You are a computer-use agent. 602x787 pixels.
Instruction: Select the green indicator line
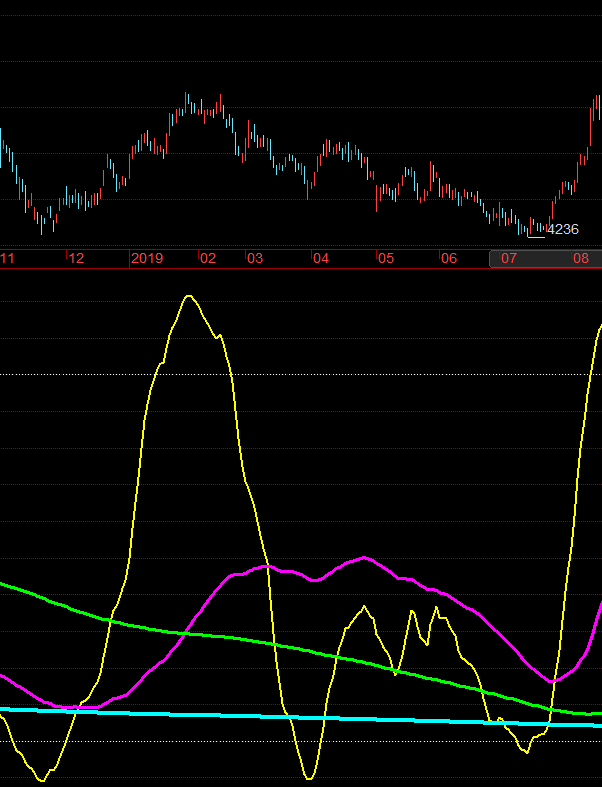pos(301,649)
